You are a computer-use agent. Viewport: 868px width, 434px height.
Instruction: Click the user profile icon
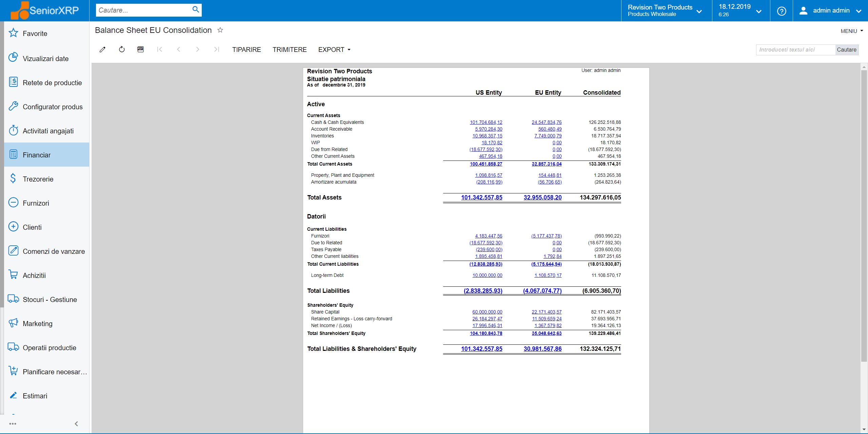click(803, 11)
